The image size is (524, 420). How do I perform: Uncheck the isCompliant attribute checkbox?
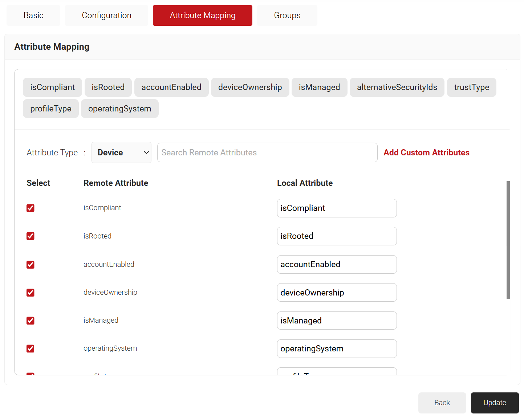(x=31, y=208)
